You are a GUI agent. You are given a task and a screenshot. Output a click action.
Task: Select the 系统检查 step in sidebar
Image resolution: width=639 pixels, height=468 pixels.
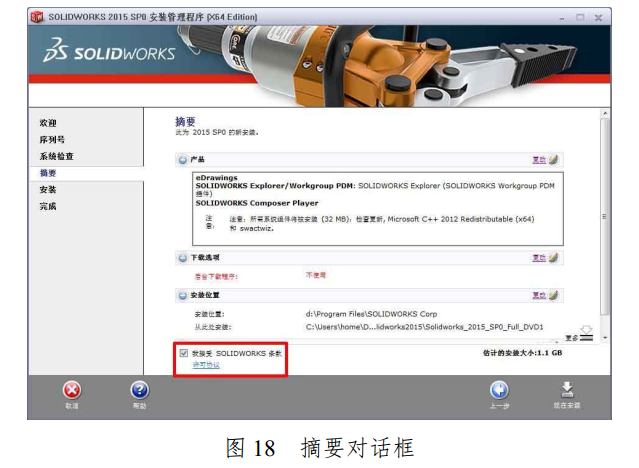56,156
